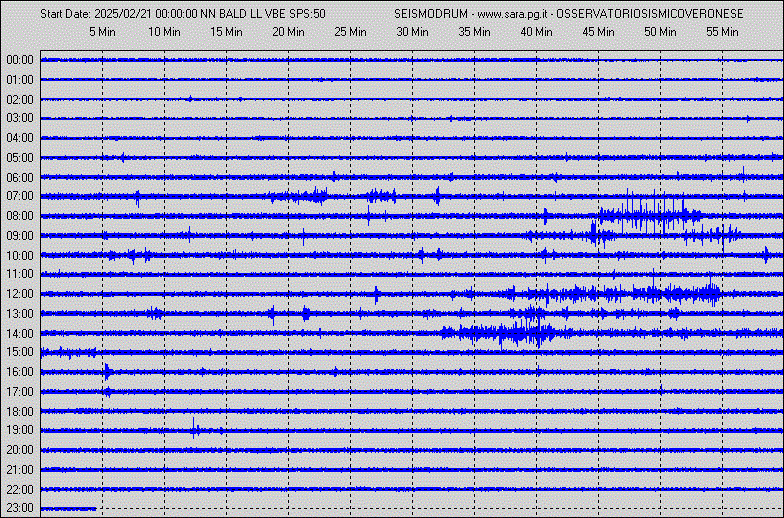Click the 45 Min column header

pos(598,32)
